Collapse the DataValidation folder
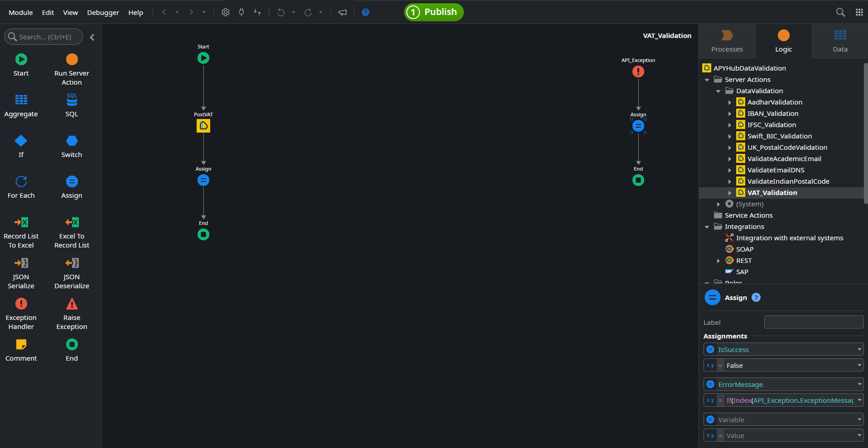Image resolution: width=868 pixels, height=448 pixels. click(x=719, y=91)
